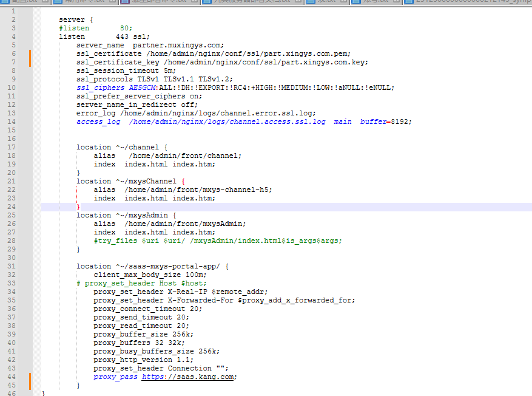
Task: Click 'proxy_connect_timeout' directive
Action: 140,309
